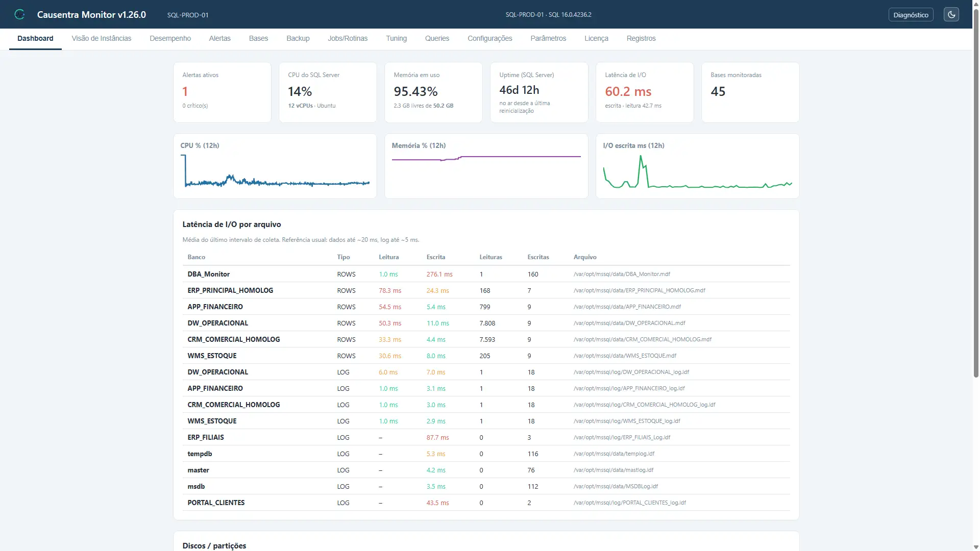The image size is (980, 551).
Task: Switch to the Configurações tab
Action: tap(489, 38)
